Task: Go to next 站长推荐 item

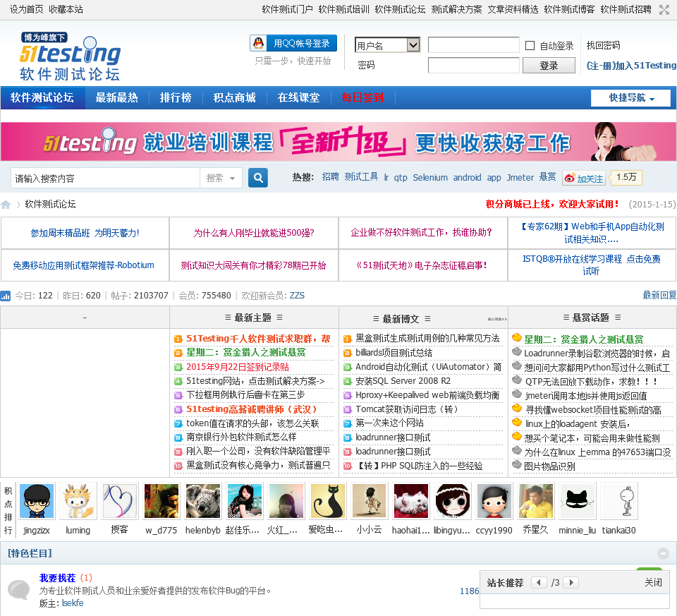Action: (x=571, y=582)
